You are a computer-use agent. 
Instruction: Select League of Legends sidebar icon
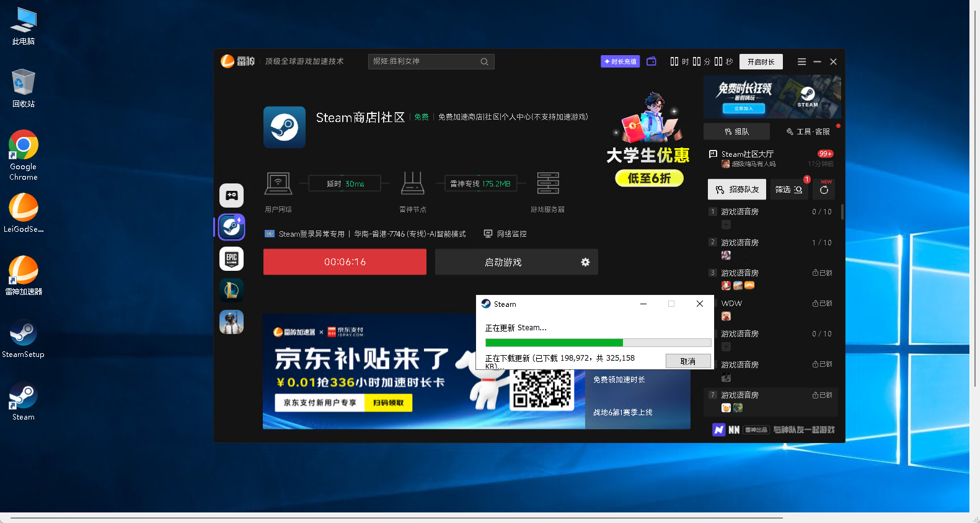pos(231,290)
